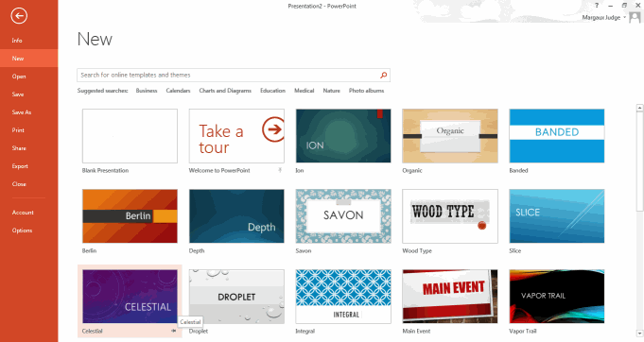Open Margaux Judge account dropdown
This screenshot has height=342, width=644.
[603, 18]
